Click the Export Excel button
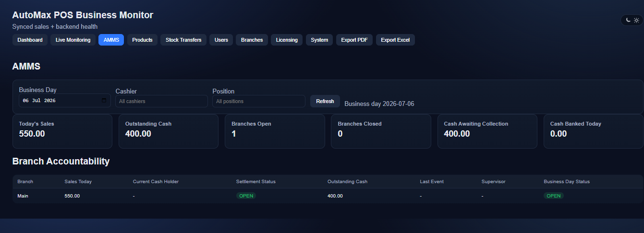The height and width of the screenshot is (233, 644). 395,40
